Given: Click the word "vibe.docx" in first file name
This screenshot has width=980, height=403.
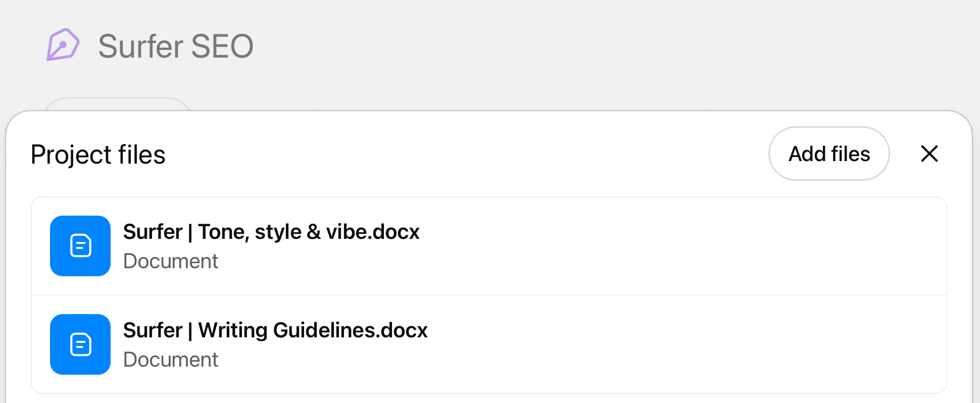Looking at the screenshot, I should click(x=373, y=232).
